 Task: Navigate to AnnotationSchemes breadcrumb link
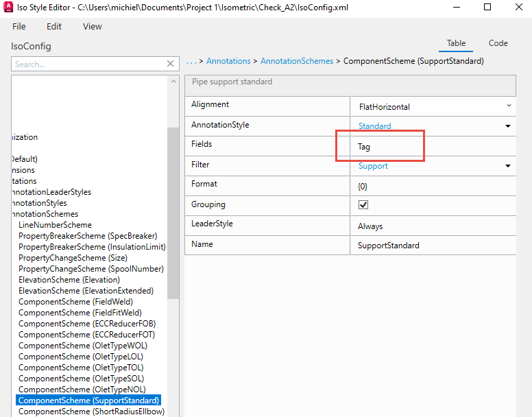pyautogui.click(x=297, y=61)
